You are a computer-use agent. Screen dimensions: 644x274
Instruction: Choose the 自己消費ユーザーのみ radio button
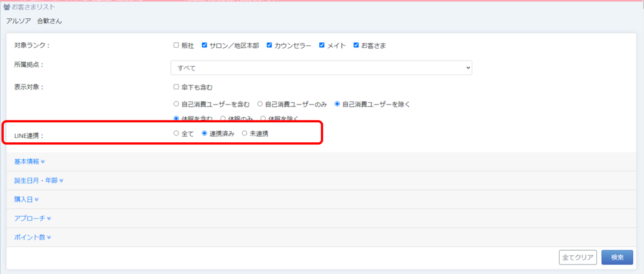click(x=260, y=104)
